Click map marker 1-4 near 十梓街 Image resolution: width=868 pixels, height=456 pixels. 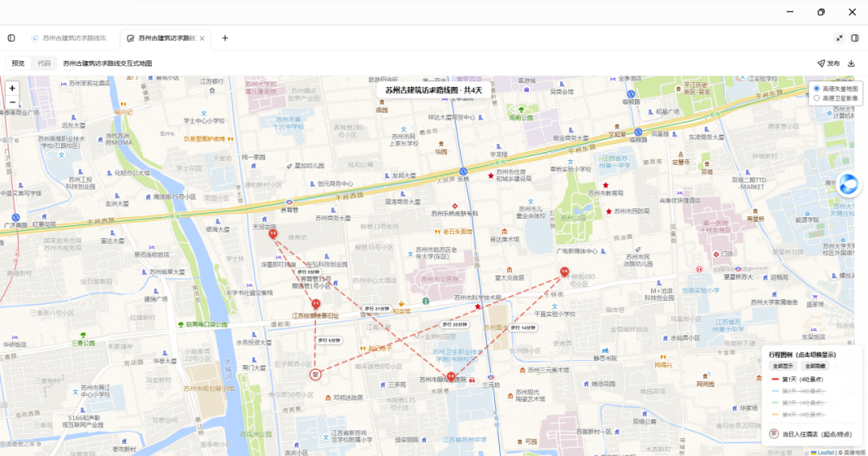coord(564,272)
